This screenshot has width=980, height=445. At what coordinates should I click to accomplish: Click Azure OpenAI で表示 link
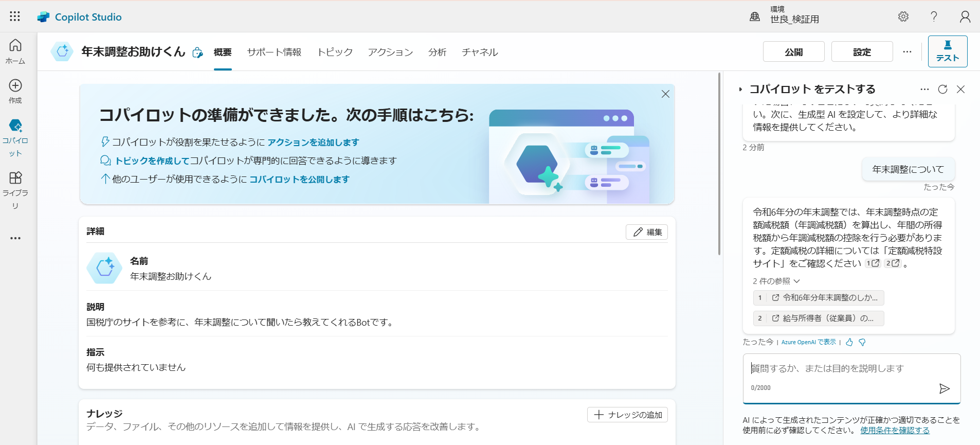809,342
